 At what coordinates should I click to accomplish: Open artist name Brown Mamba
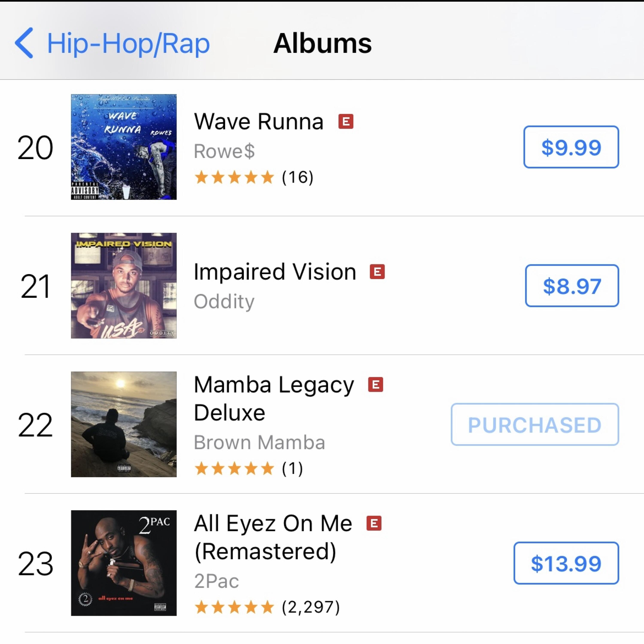[x=259, y=442]
